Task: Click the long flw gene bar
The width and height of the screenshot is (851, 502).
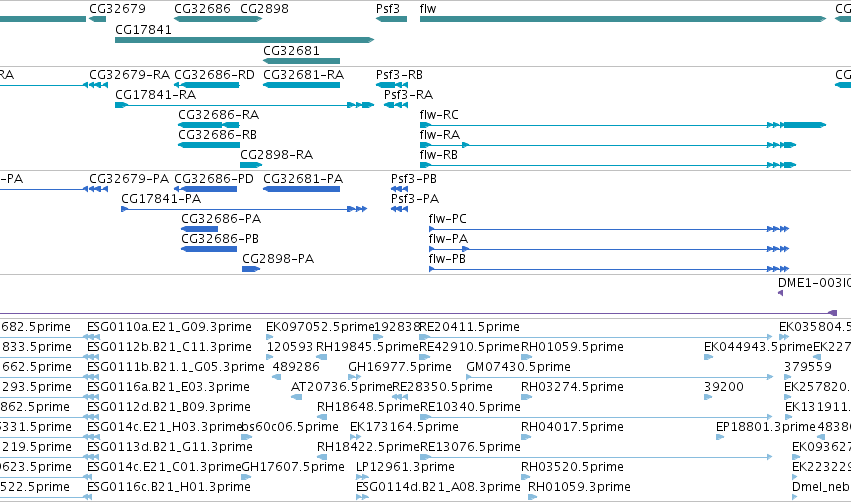Action: coord(623,19)
